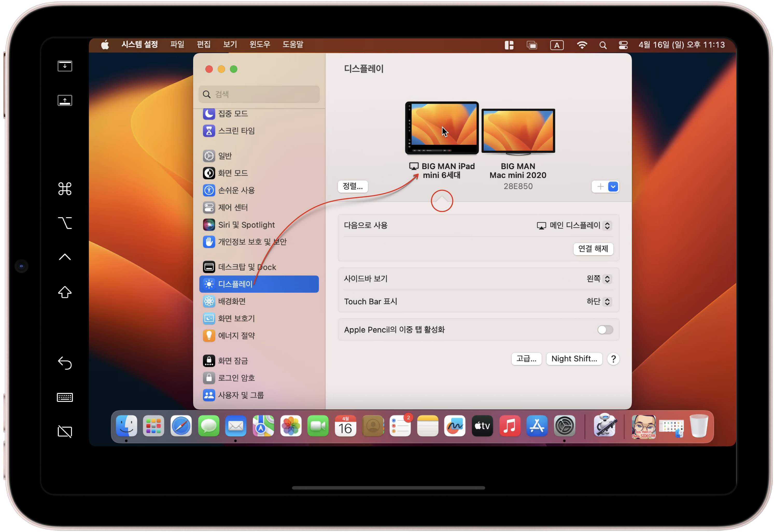Screen dimensions: 774x532
Task: Tap the Shift key arrow icon in sidebar
Action: tap(65, 292)
